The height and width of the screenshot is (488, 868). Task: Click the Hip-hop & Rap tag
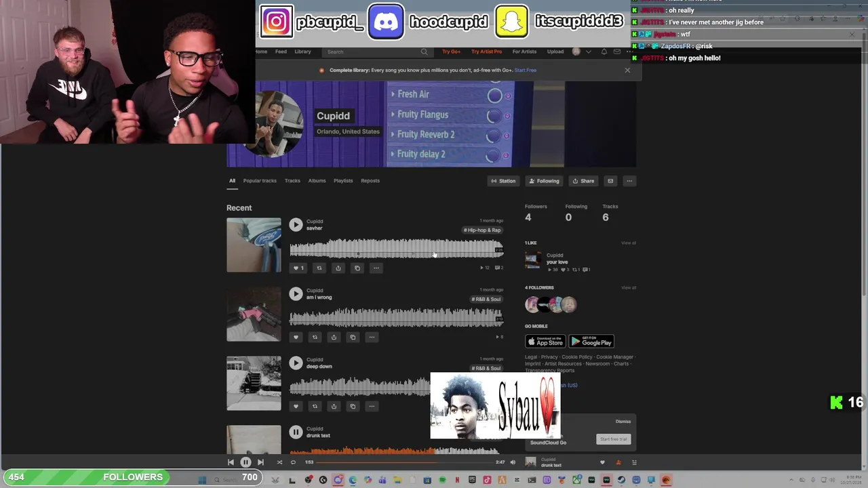[x=482, y=230]
